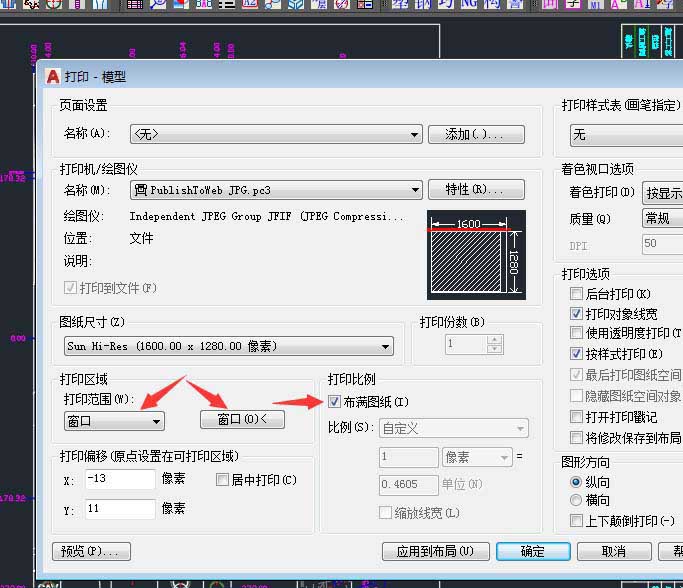
Task: Click the 应用到布局 button
Action: 436,551
